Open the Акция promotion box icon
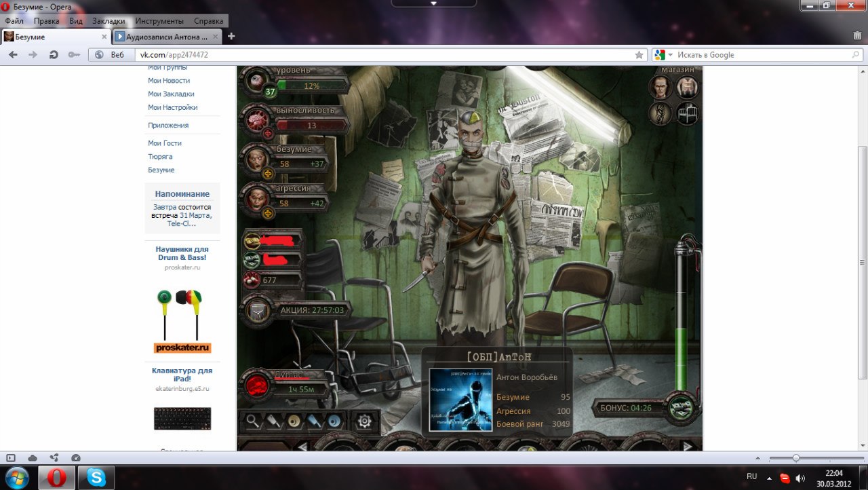 point(256,311)
